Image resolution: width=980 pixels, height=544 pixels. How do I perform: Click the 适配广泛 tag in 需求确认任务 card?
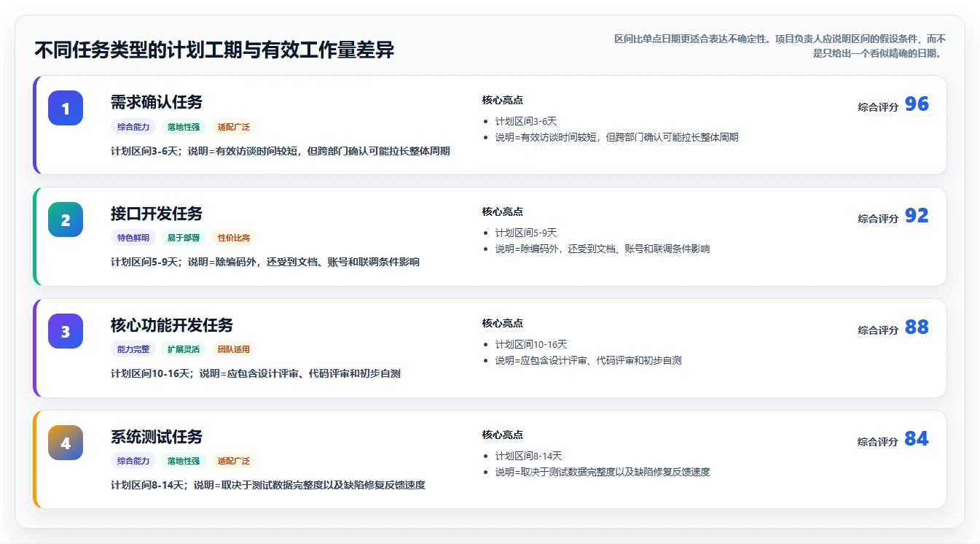(x=234, y=127)
